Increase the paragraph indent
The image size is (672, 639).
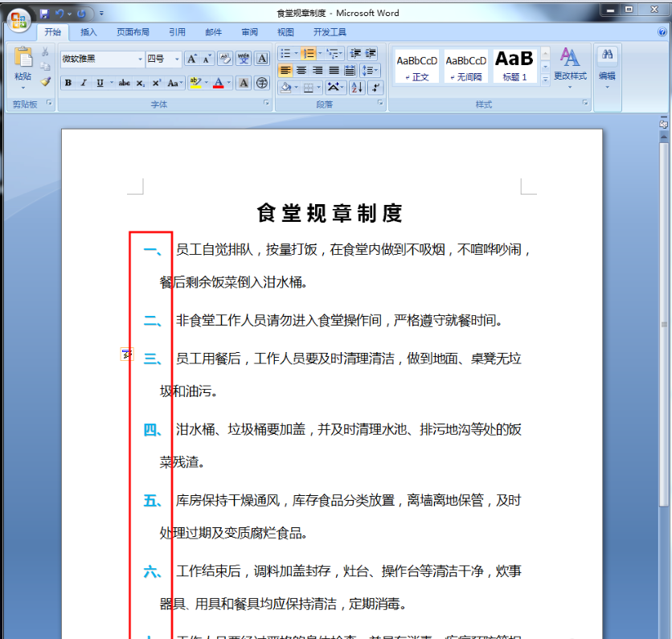(x=371, y=54)
